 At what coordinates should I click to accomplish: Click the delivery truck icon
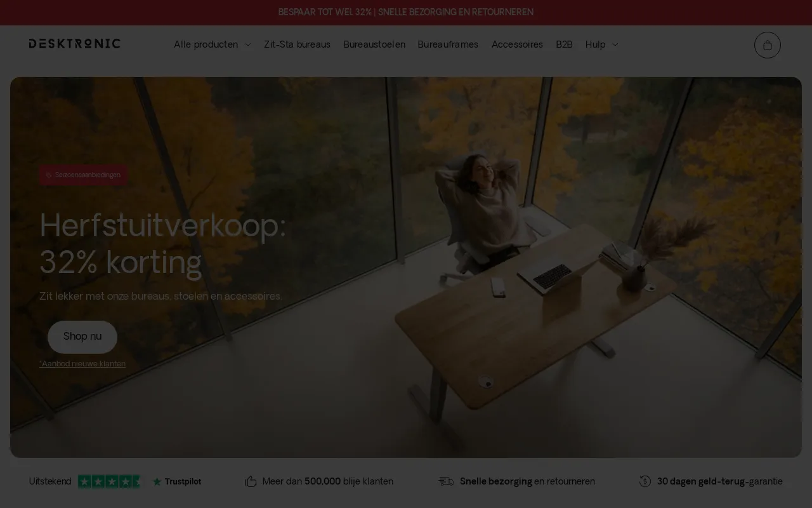[x=446, y=481]
